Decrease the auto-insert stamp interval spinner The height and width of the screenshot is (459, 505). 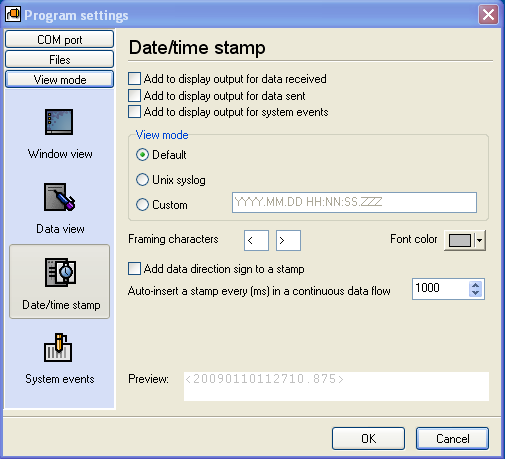(475, 293)
